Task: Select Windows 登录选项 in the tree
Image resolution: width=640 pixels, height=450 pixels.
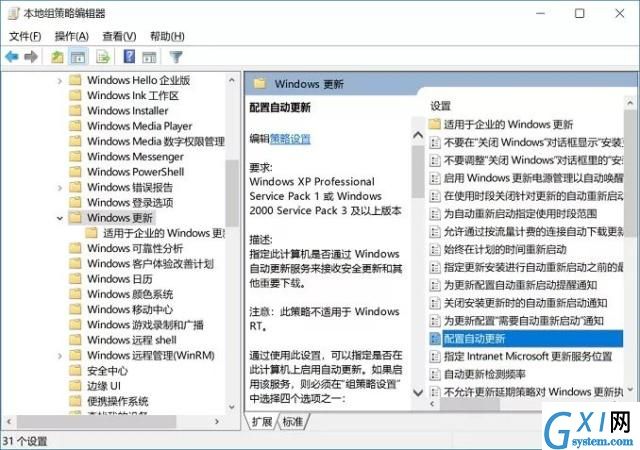Action: tap(130, 202)
